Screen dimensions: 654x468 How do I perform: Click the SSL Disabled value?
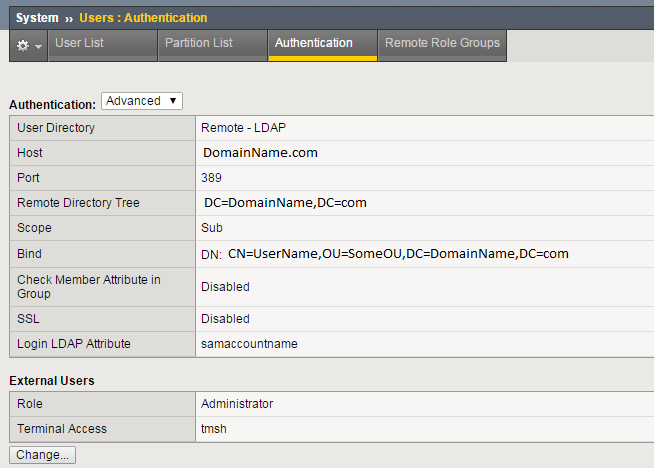coord(225,319)
